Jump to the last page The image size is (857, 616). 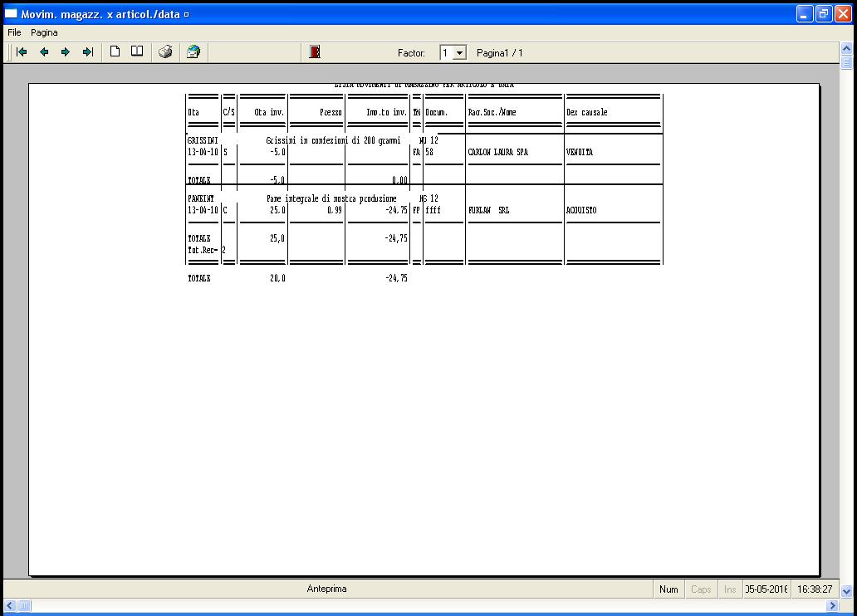click(x=87, y=52)
